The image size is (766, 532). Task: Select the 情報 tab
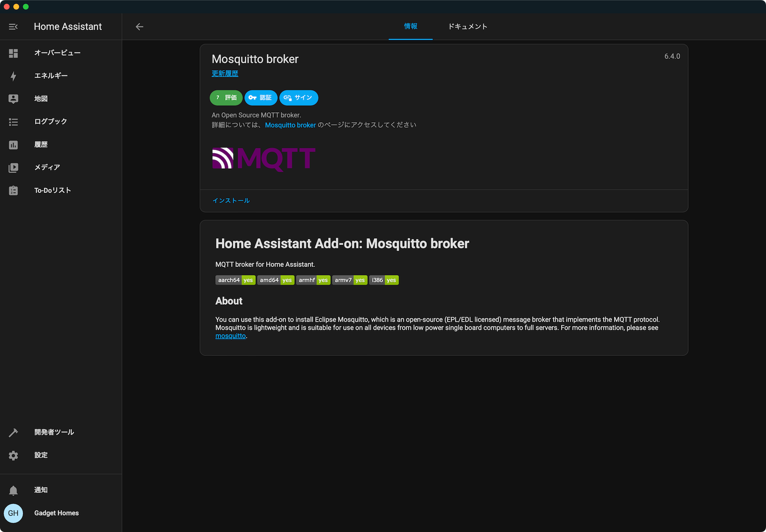pos(410,27)
